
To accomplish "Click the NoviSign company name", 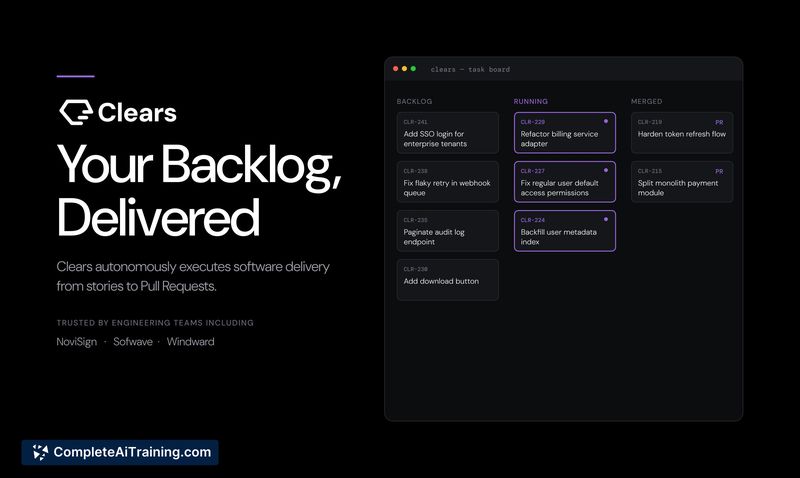I will tap(77, 342).
